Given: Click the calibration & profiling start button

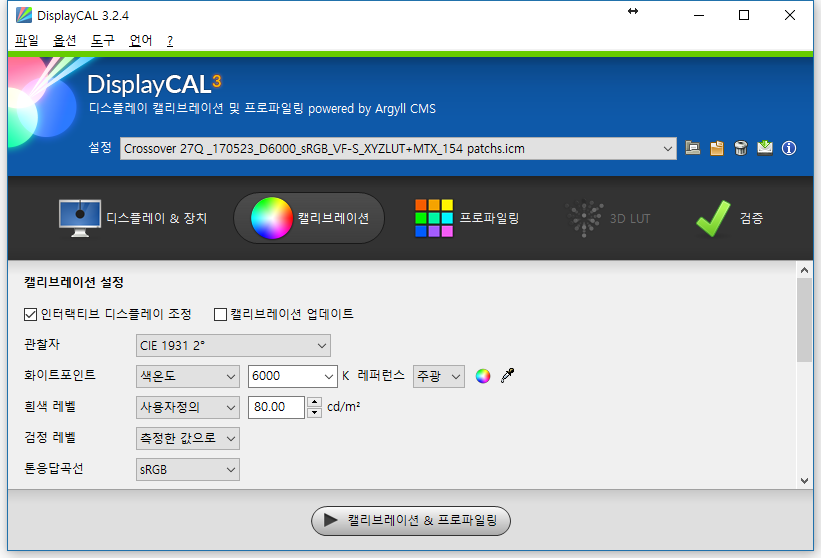Looking at the screenshot, I should pos(411,520).
